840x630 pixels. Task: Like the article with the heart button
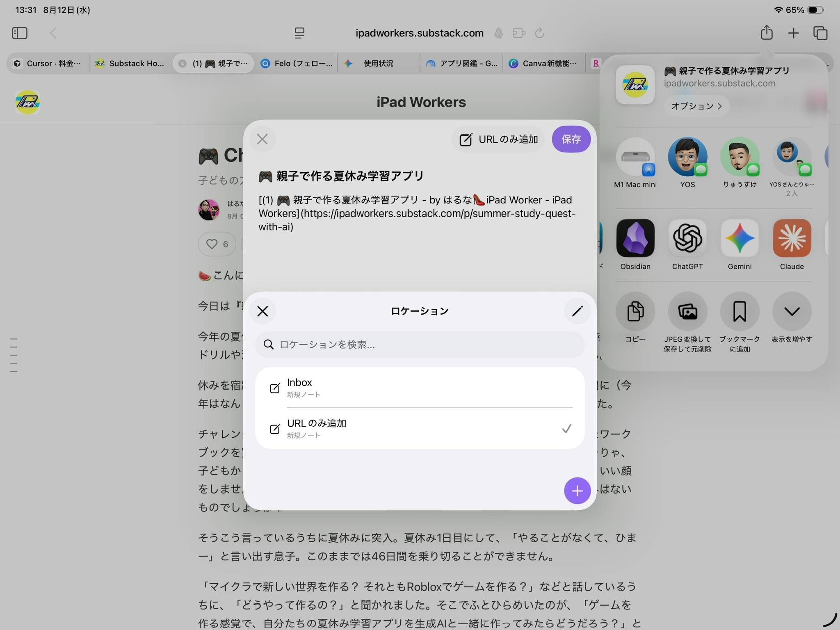click(x=217, y=244)
